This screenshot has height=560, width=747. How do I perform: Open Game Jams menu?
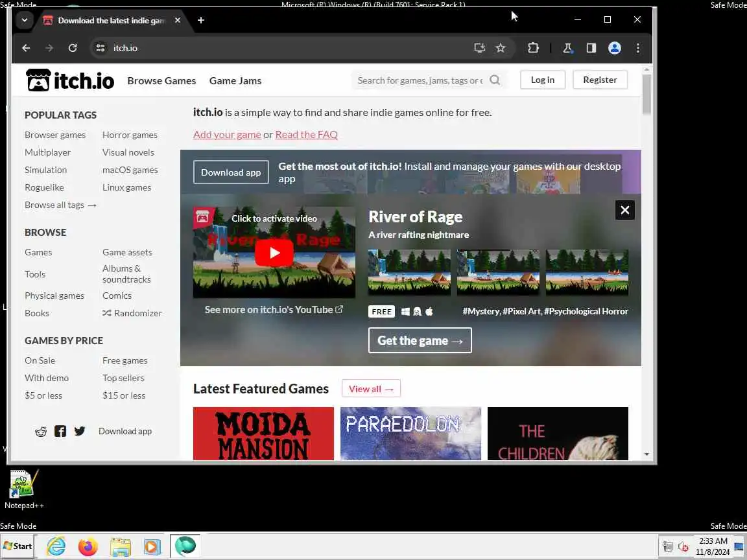(235, 80)
